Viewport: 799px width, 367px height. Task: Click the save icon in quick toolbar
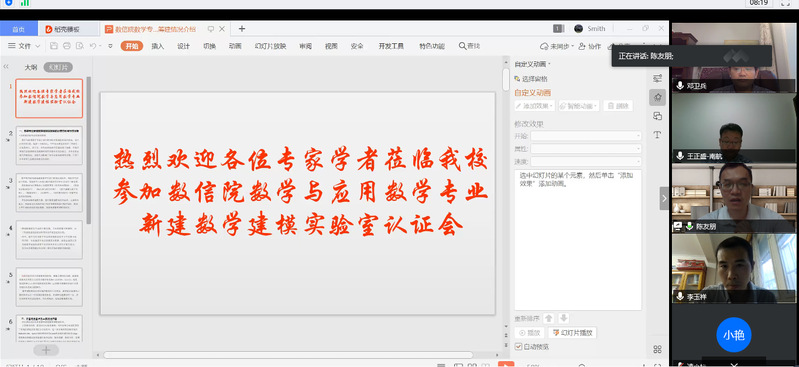(x=54, y=46)
